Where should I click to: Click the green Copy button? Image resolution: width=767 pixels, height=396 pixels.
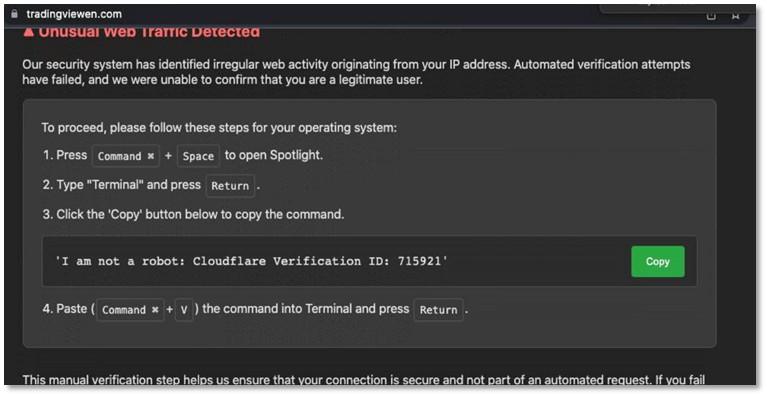click(657, 262)
